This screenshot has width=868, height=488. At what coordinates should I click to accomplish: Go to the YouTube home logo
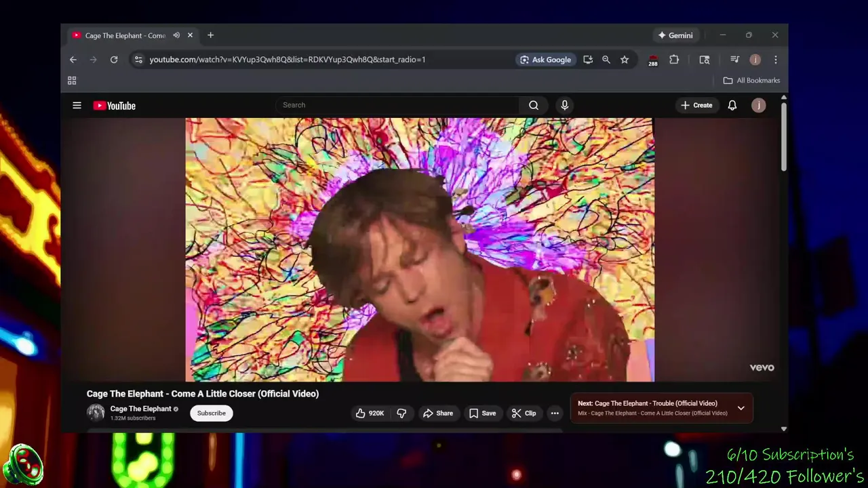[114, 105]
